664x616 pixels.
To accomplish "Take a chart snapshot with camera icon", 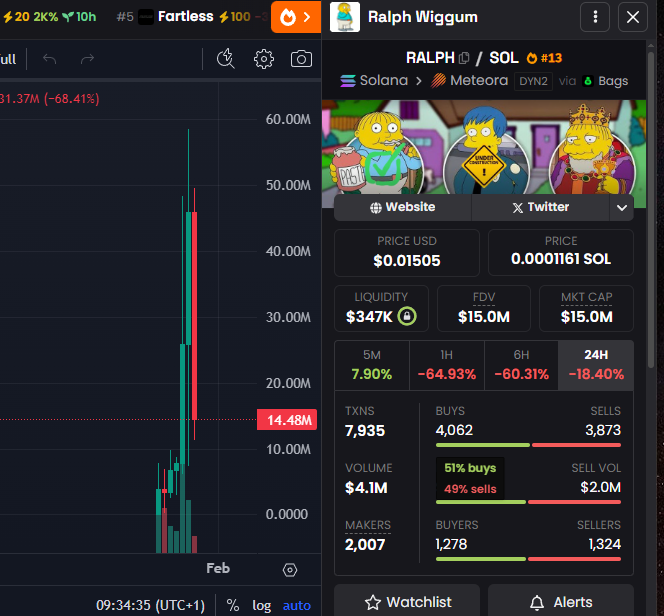I will coord(302,59).
